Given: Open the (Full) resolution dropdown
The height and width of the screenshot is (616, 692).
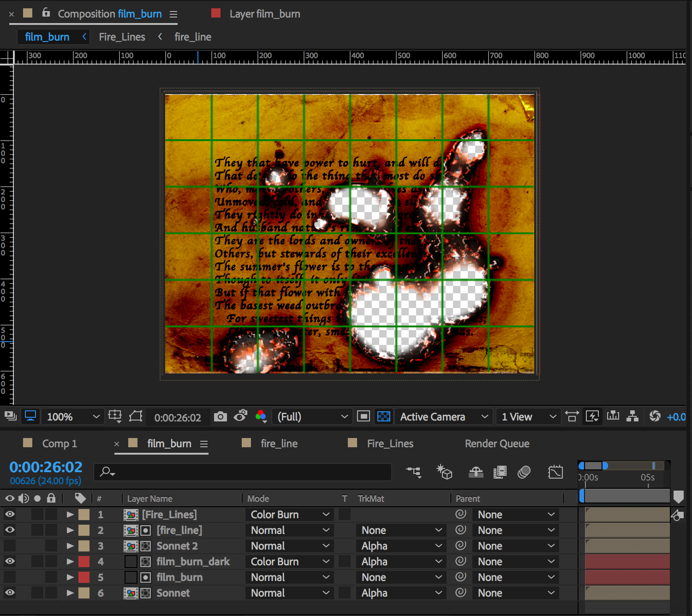Looking at the screenshot, I should (x=312, y=417).
